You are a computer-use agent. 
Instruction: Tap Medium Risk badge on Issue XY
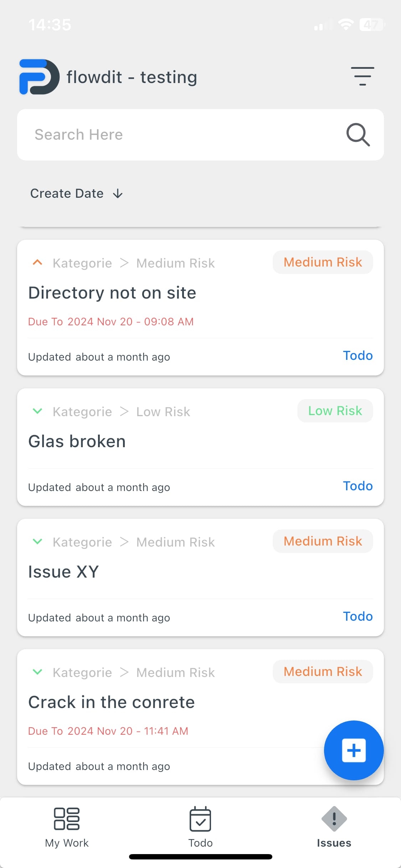[x=323, y=541]
